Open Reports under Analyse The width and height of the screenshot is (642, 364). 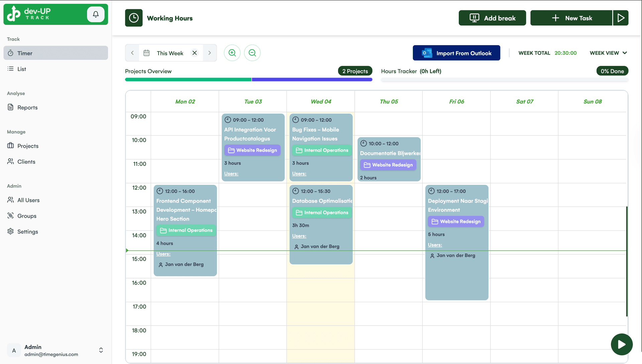click(x=27, y=107)
